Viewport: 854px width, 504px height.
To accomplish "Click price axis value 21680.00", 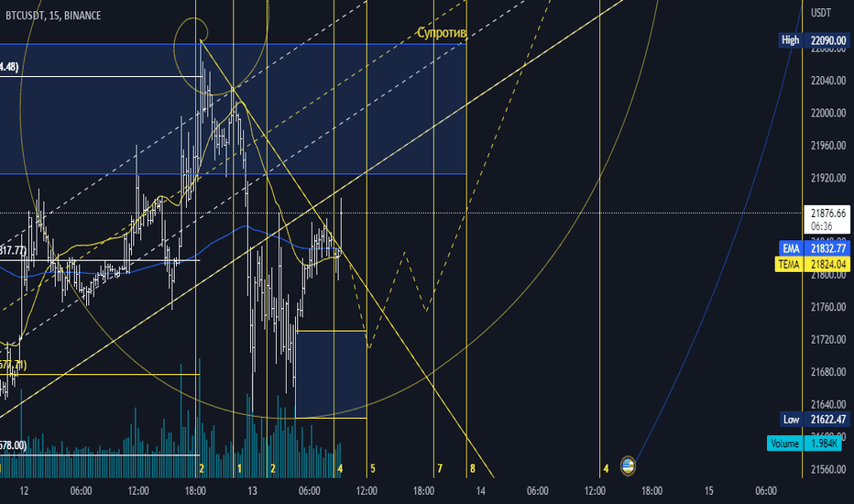I will pyautogui.click(x=828, y=372).
